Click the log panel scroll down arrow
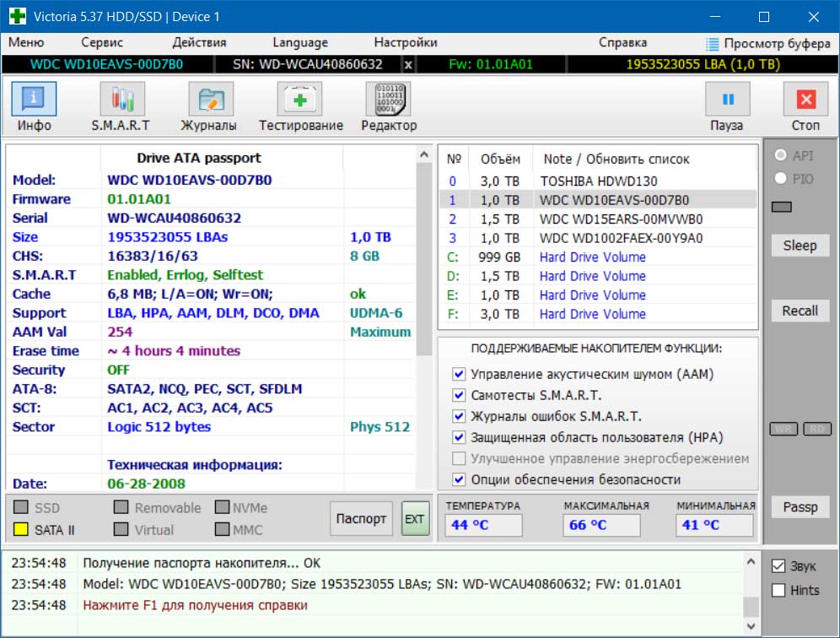This screenshot has width=840, height=638. (x=751, y=625)
